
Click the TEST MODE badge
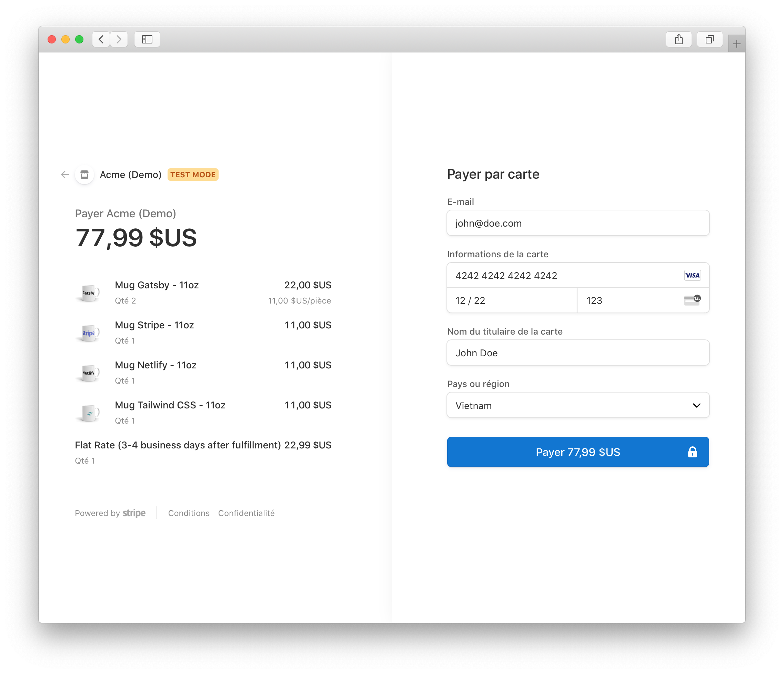(x=193, y=175)
